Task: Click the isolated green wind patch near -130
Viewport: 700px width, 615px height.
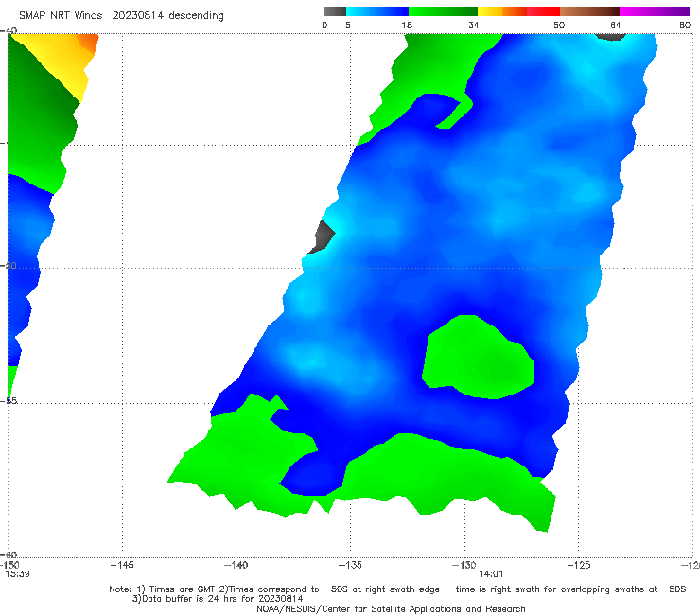Action: (478, 358)
